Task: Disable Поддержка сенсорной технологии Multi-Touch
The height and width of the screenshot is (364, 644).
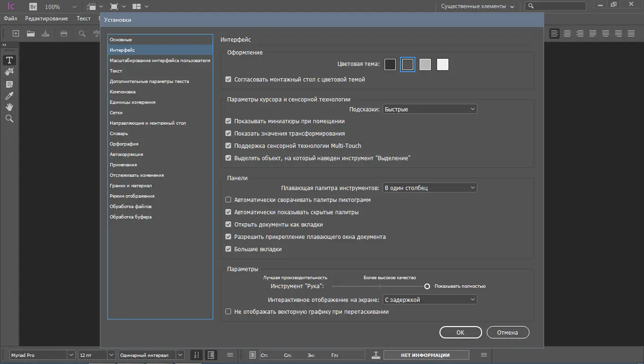Action: click(228, 146)
